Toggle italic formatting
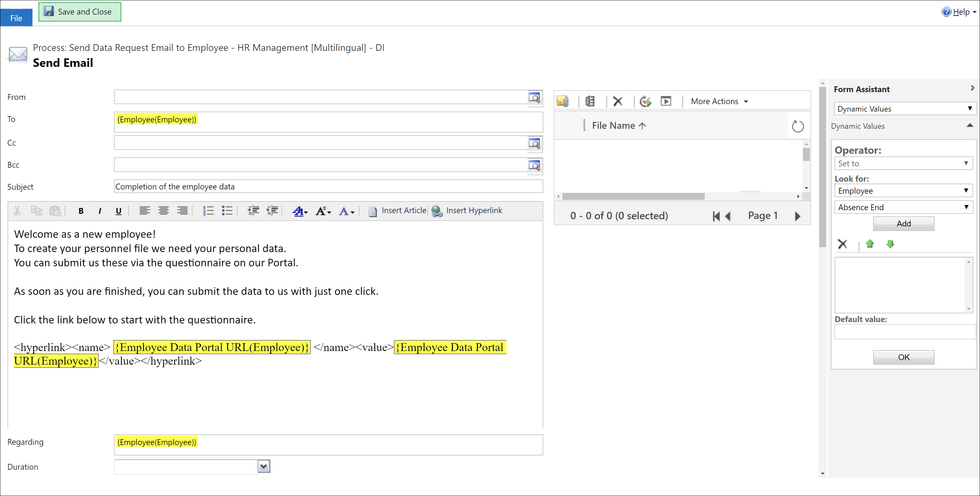This screenshot has height=496, width=980. 100,211
